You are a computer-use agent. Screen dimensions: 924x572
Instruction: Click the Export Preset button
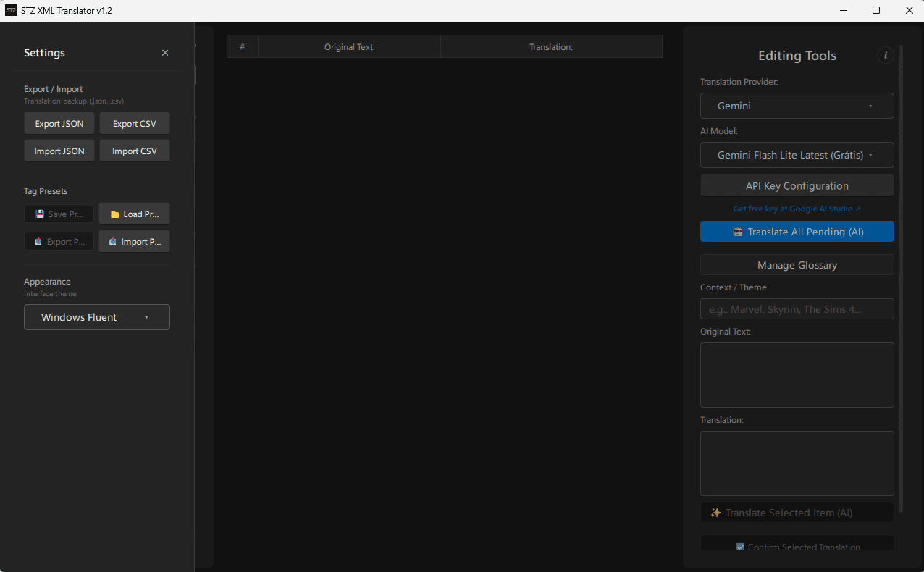[59, 242]
